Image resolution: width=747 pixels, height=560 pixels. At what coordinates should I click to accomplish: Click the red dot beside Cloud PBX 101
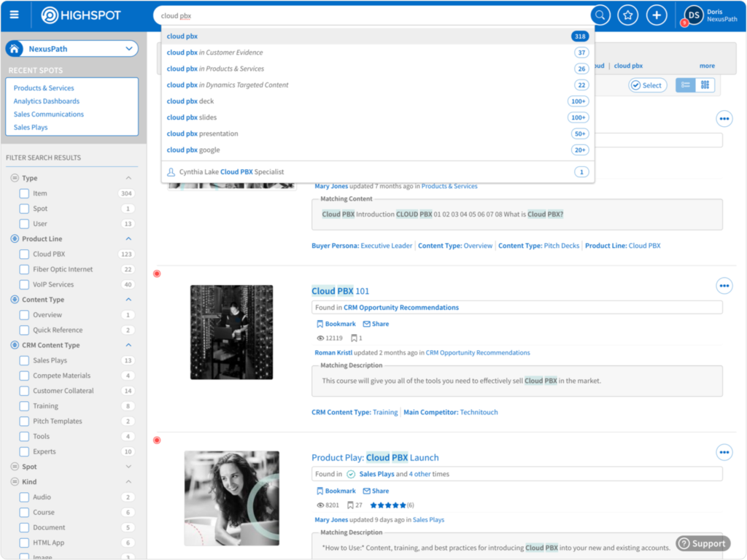point(158,274)
